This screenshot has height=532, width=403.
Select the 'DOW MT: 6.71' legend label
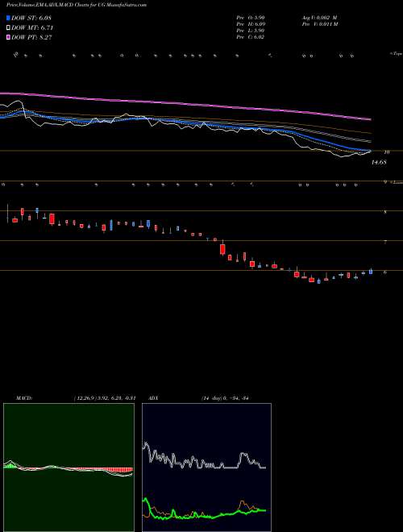[x=32, y=27]
